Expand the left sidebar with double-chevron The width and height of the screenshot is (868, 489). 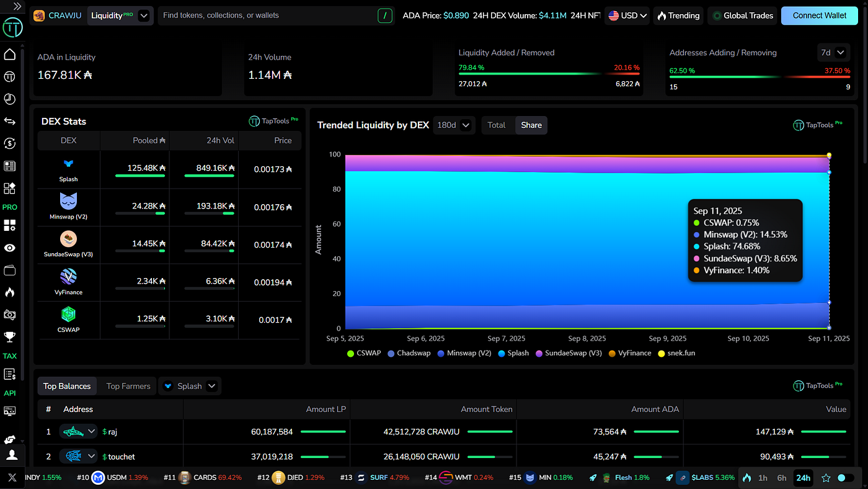(17, 6)
